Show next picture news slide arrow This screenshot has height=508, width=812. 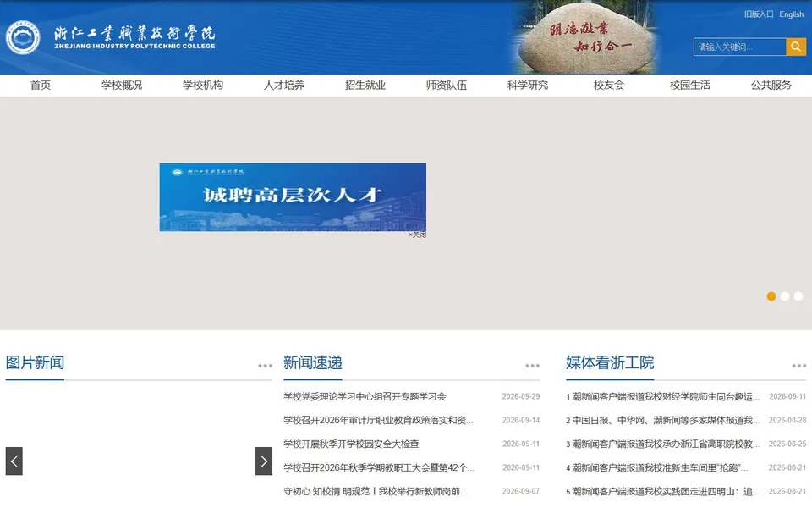264,461
